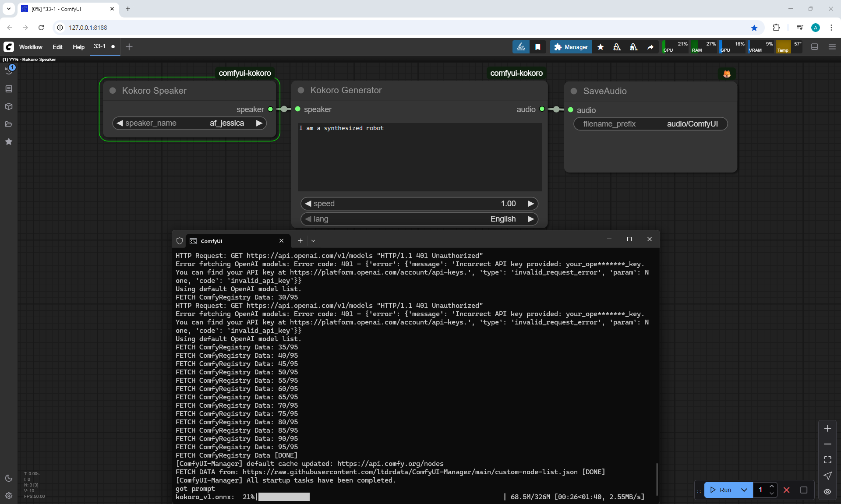Click the bookmark icon in top toolbar
841x504 pixels.
(538, 47)
